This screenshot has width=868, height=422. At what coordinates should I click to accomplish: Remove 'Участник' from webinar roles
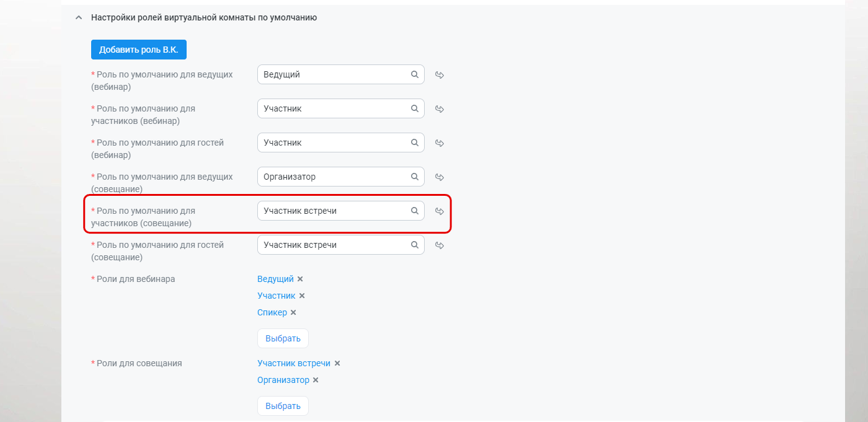[302, 296]
